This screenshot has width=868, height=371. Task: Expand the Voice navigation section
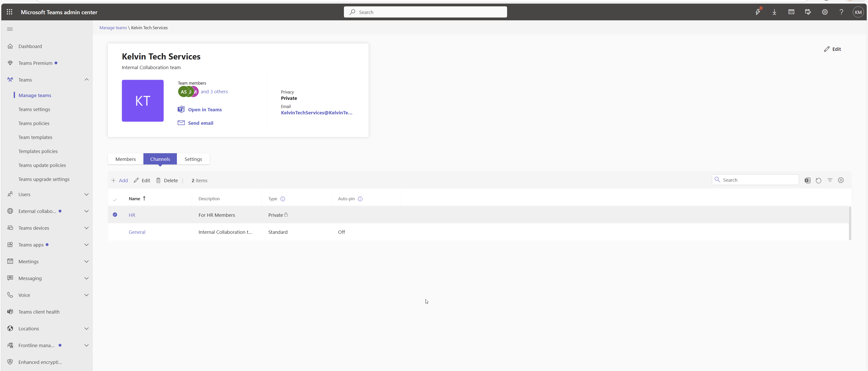click(86, 295)
